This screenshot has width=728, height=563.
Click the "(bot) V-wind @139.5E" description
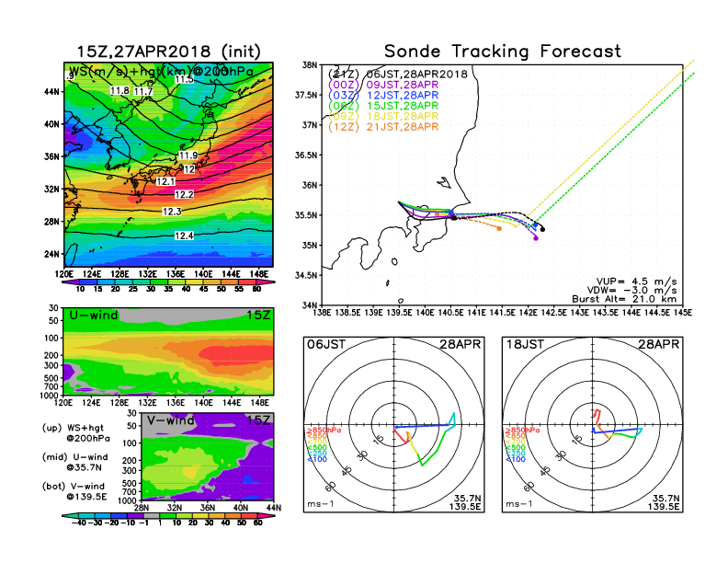(74, 491)
